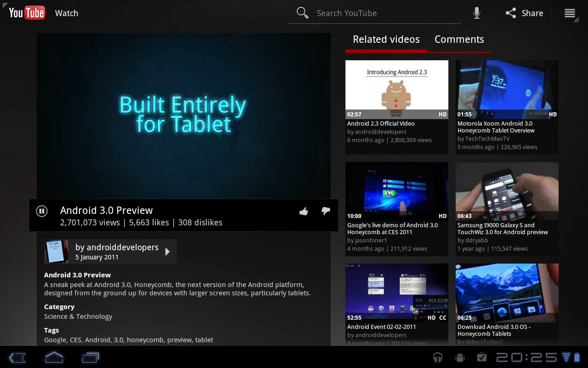
Task: Click 'Android Event 02-02-2011' title
Action: coord(381,327)
